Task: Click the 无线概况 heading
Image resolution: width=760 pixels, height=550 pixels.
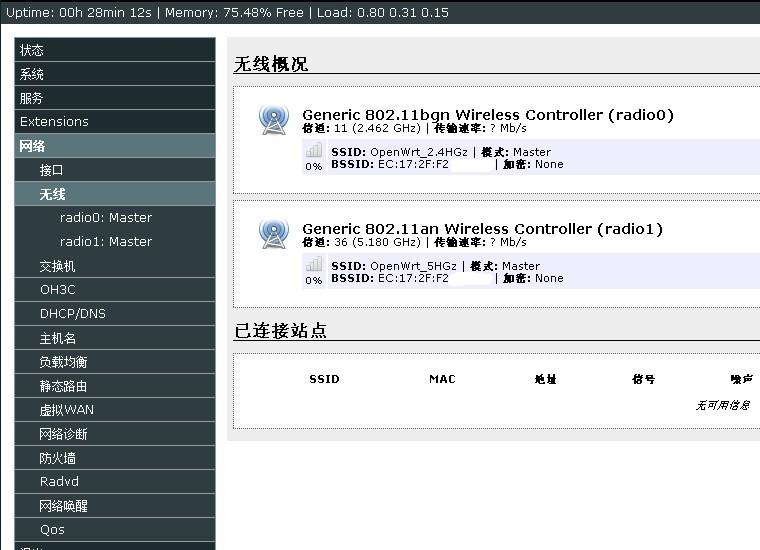Action: (x=271, y=64)
